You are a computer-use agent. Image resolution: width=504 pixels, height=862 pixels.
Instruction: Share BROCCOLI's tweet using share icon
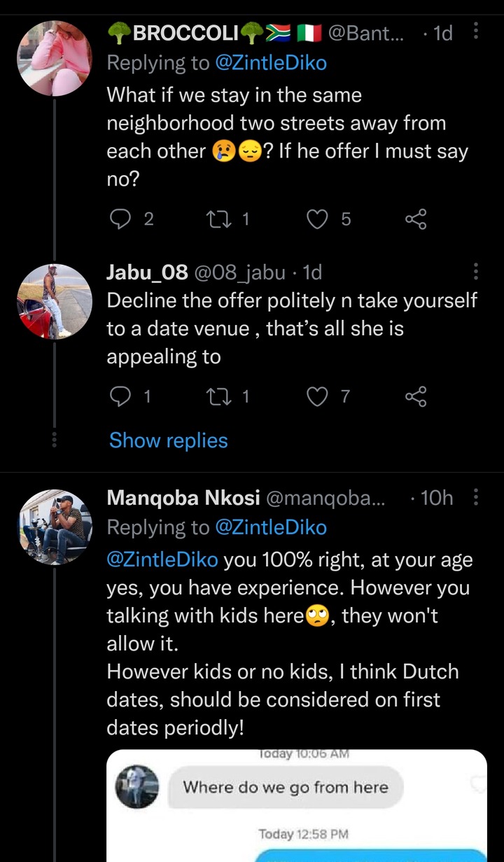[x=416, y=219]
